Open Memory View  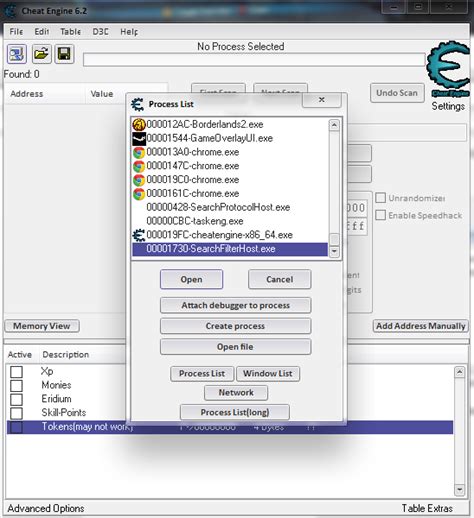pyautogui.click(x=42, y=326)
